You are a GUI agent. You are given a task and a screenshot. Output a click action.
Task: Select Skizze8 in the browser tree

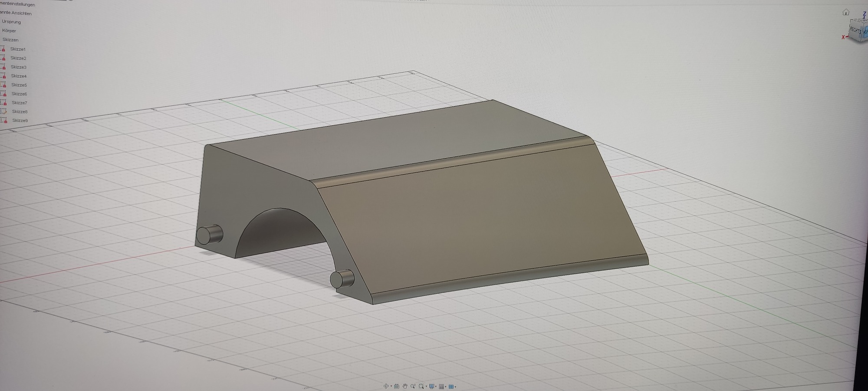pos(20,112)
